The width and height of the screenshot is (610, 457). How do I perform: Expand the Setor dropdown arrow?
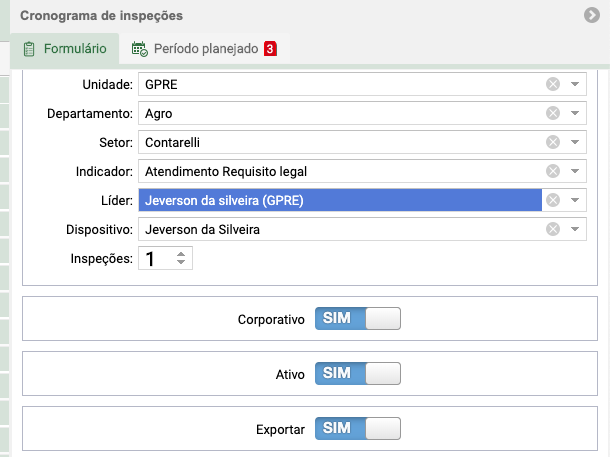coord(575,142)
